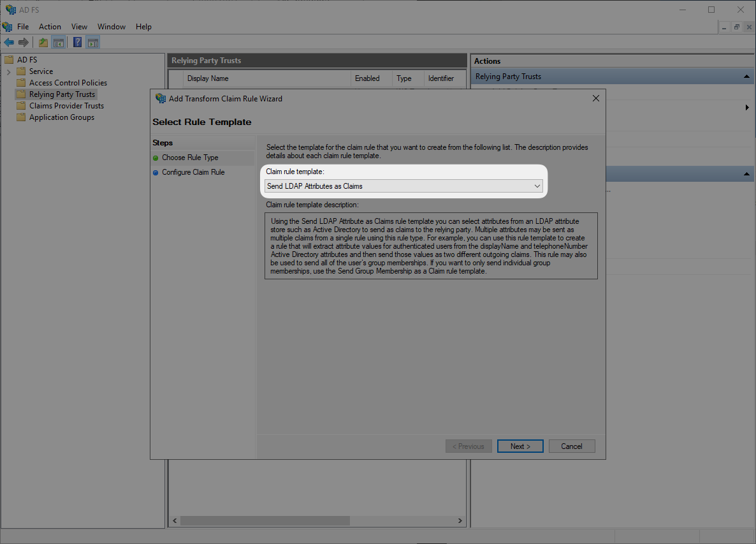
Task: Click the Next button in the wizard
Action: [520, 446]
